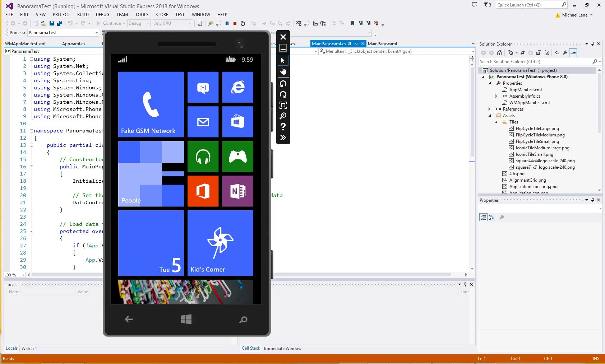
Task: Pause debugging with the Break All button
Action: (227, 23)
